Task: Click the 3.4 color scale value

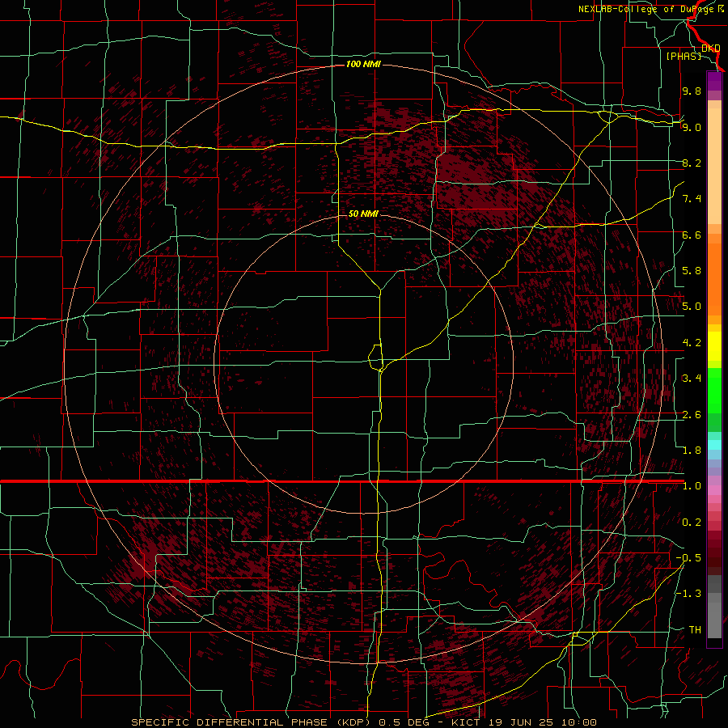Action: pos(692,379)
